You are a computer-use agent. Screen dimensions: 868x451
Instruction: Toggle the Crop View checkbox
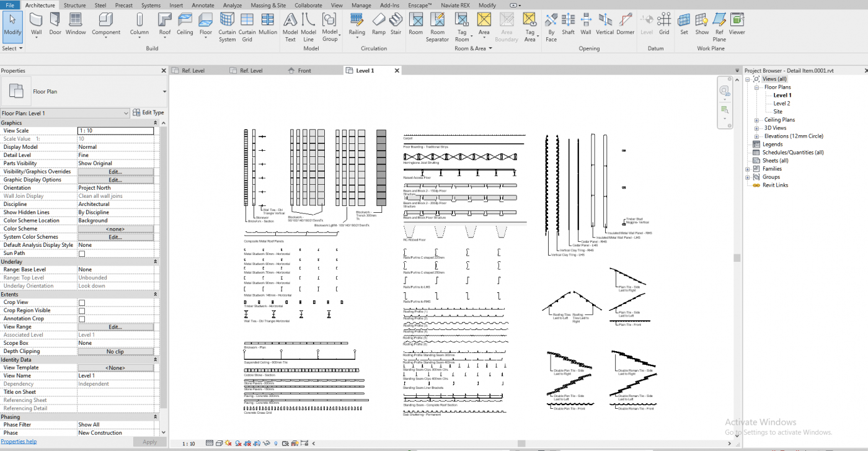tap(81, 303)
